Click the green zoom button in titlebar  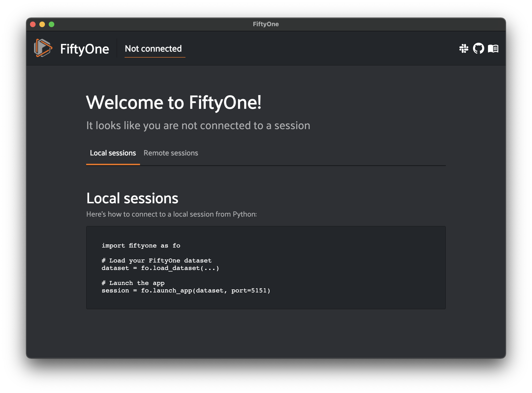click(52, 24)
